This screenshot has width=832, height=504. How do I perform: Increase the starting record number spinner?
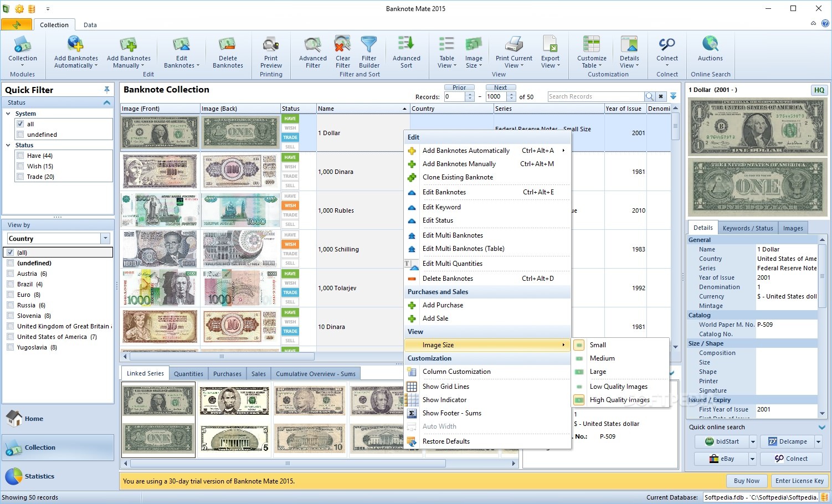(470, 94)
